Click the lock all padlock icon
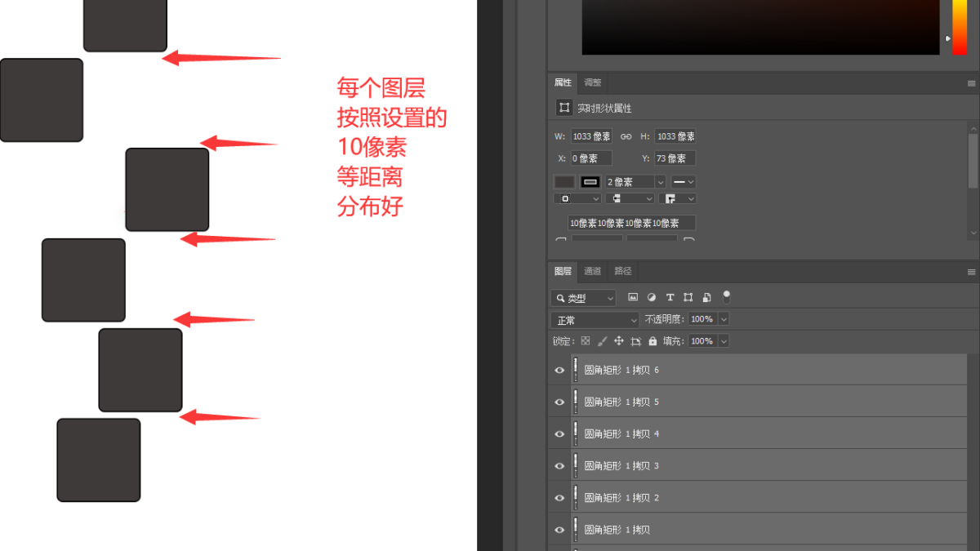 click(x=653, y=341)
